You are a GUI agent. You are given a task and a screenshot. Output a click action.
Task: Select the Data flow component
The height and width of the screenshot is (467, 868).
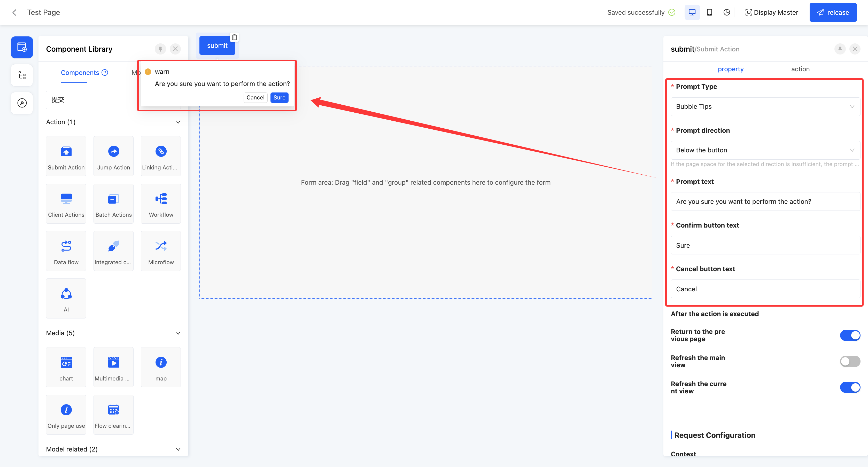pos(66,251)
